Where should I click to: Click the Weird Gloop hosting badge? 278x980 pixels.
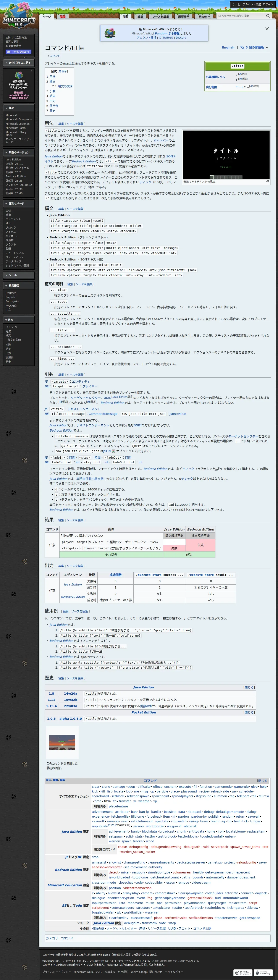click(263, 972)
